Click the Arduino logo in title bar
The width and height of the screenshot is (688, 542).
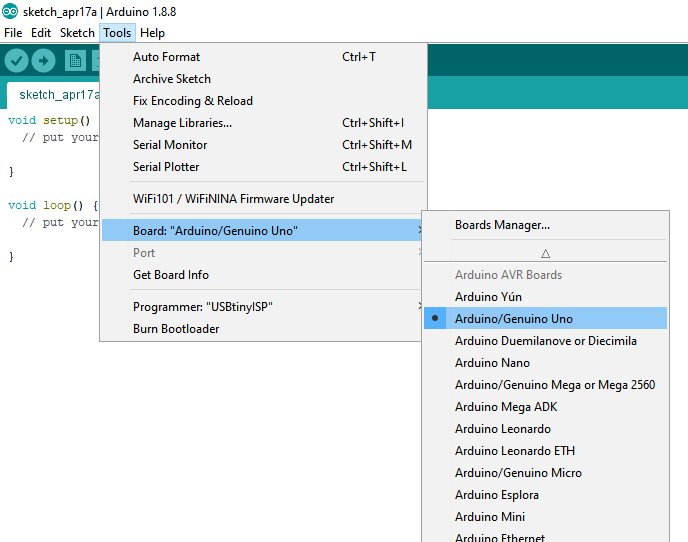coord(10,11)
